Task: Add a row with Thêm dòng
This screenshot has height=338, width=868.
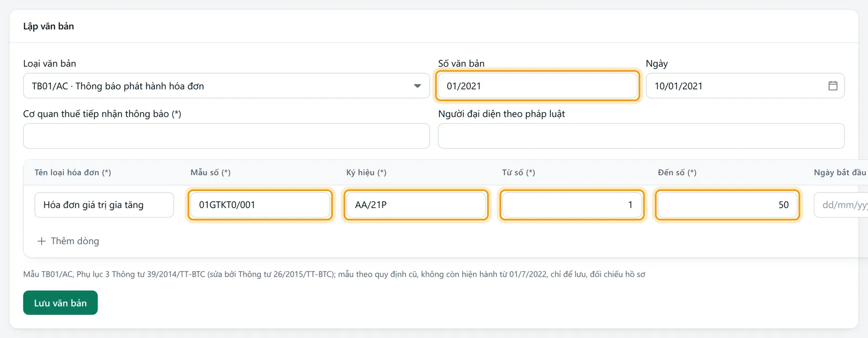Action: pyautogui.click(x=68, y=241)
